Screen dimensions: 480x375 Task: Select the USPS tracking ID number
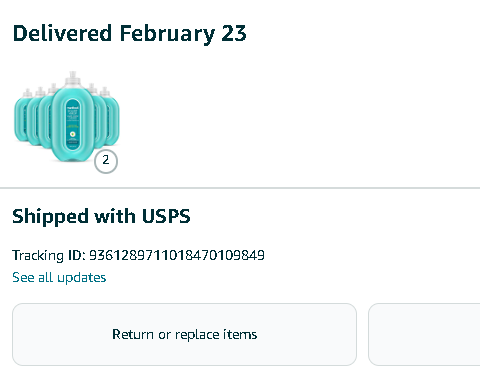(177, 255)
